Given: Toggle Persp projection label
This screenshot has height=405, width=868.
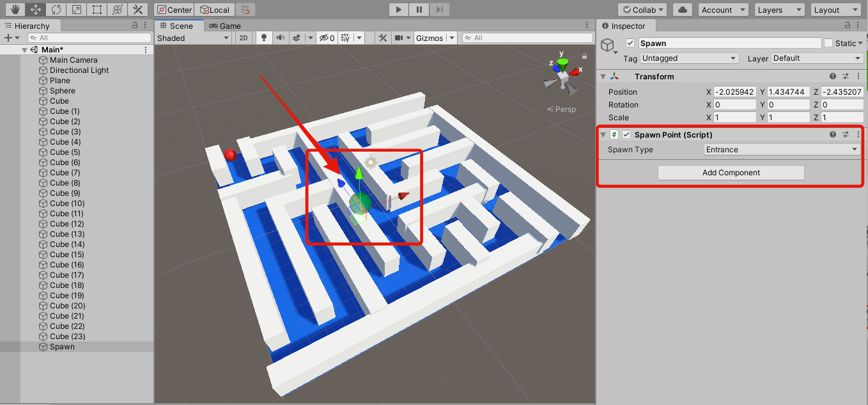Looking at the screenshot, I should click(561, 109).
